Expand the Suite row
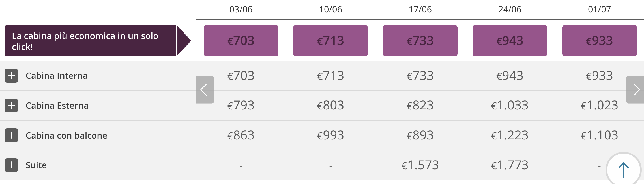 pyautogui.click(x=11, y=165)
